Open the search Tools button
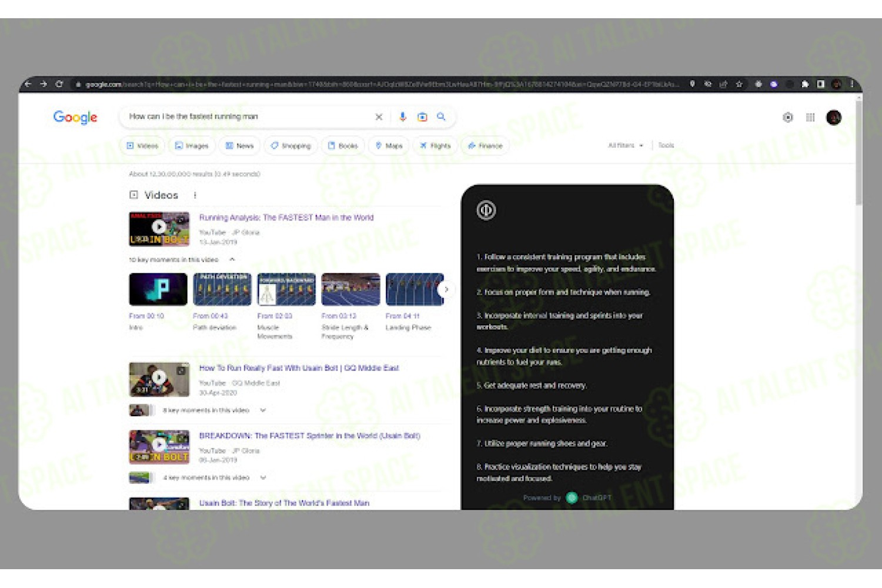This screenshot has width=882, height=588. point(666,145)
